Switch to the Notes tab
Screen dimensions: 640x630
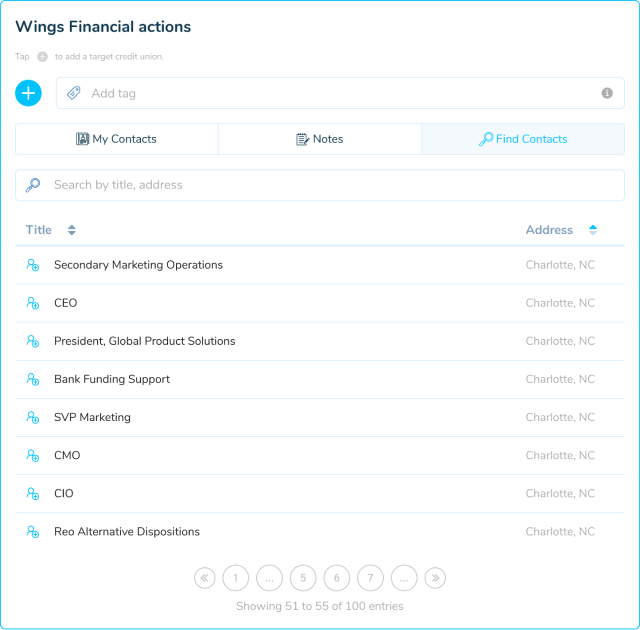coord(320,139)
